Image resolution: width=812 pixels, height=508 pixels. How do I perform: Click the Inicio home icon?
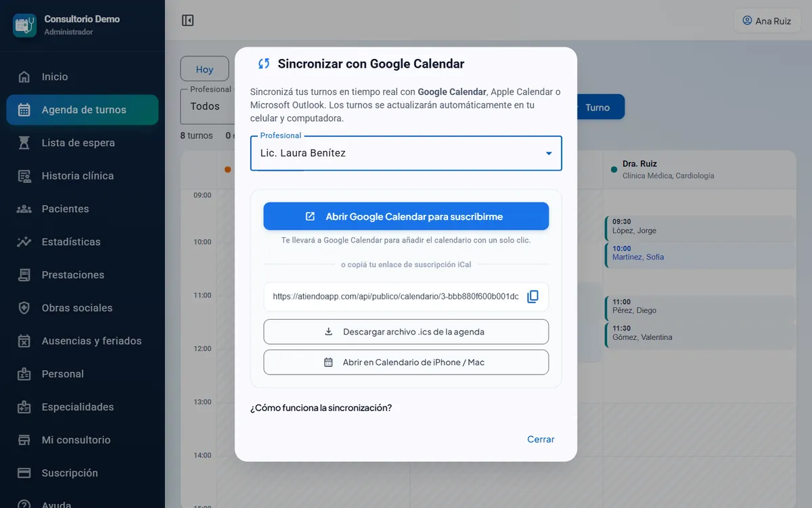[x=24, y=77]
